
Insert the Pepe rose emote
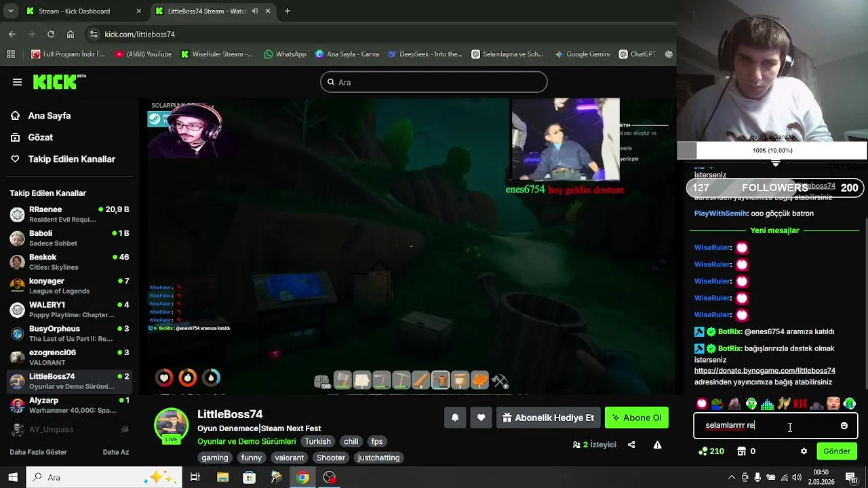(x=718, y=404)
